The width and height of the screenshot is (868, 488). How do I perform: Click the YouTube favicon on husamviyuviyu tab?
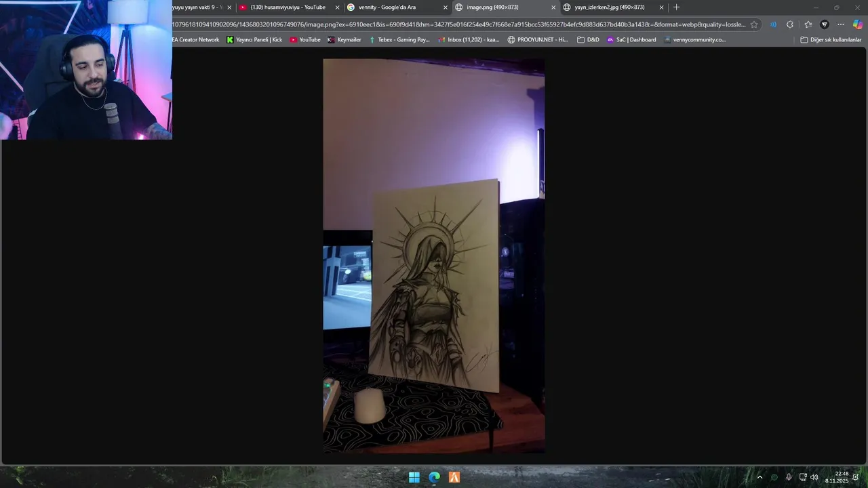point(243,7)
